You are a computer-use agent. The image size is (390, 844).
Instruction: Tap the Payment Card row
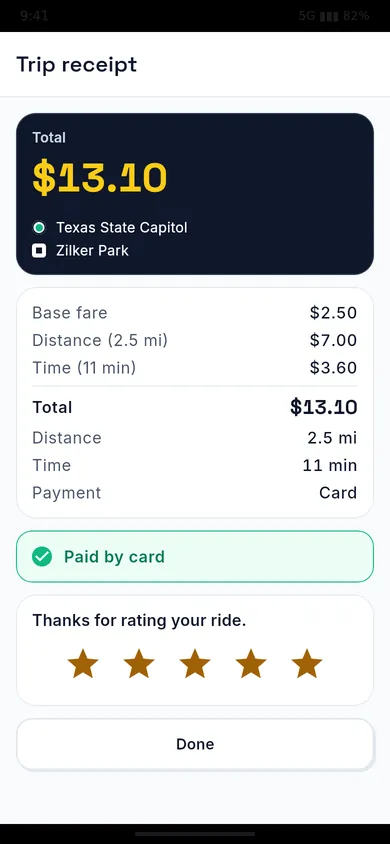click(x=195, y=493)
